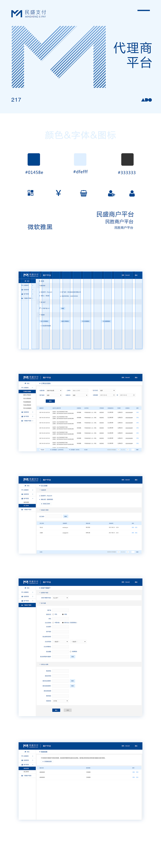The height and width of the screenshot is (868, 161).
Task: Click 浏览 beside 身份证反面照片 field
Action: tap(72, 686)
